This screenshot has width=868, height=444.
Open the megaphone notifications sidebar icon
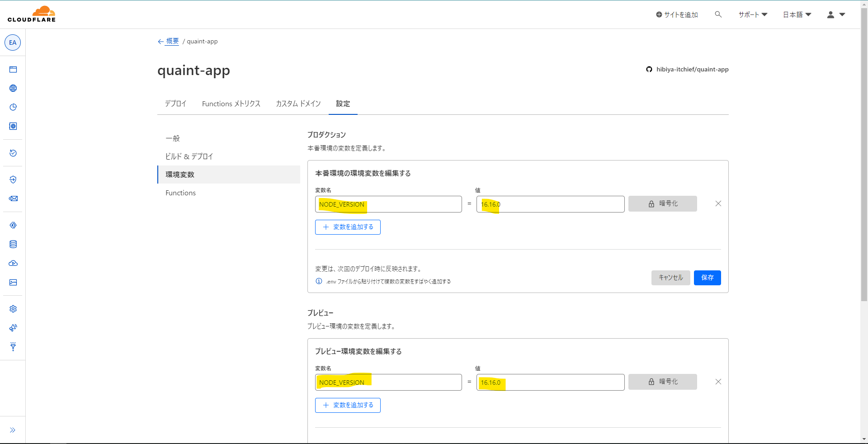(13, 328)
